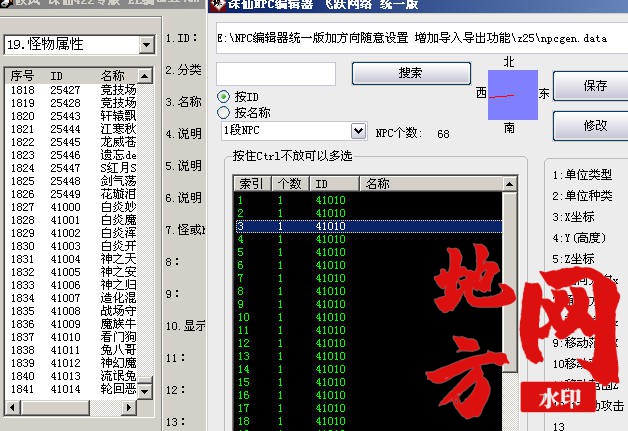Screen dimensions: 628x431
Task: Click the 个数 column header
Action: 290,184
